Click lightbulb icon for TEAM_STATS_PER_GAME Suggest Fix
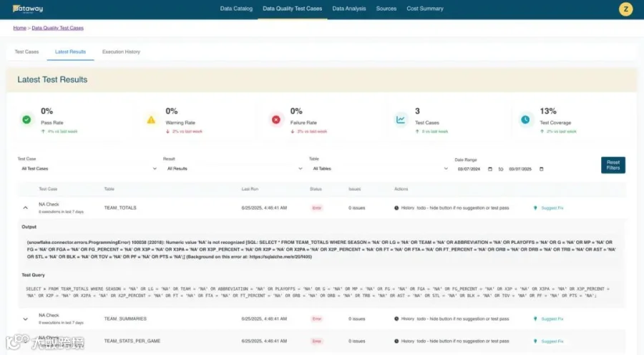This screenshot has height=355, width=644. [x=535, y=341]
